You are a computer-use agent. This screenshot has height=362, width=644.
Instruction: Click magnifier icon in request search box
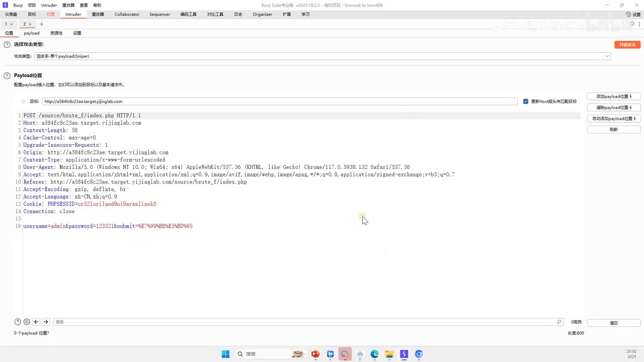pos(559,322)
